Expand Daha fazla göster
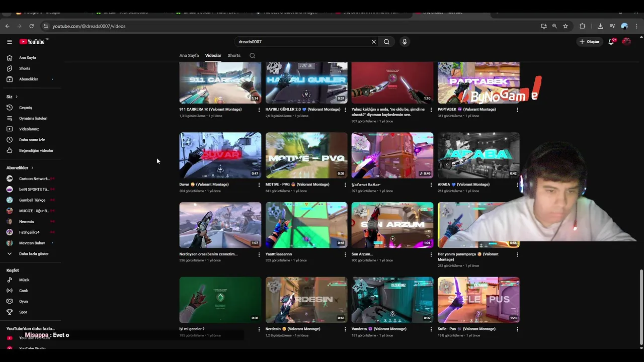The height and width of the screenshot is (362, 644). 33,254
